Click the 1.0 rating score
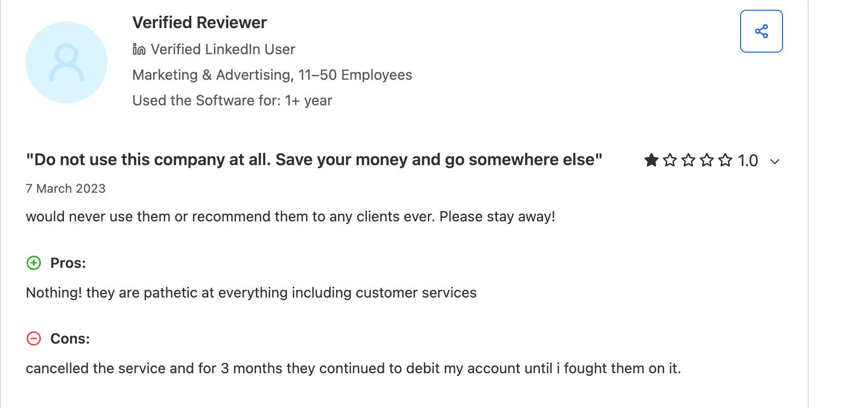The image size is (868, 408). click(x=748, y=161)
